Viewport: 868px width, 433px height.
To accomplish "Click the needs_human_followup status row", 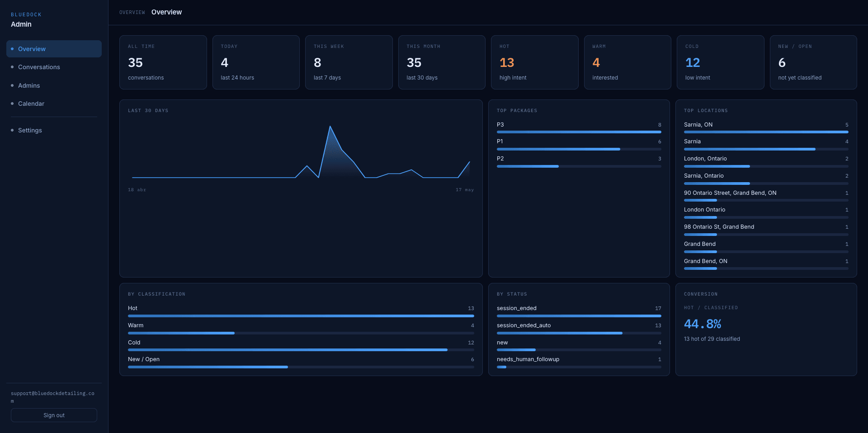I will pyautogui.click(x=579, y=363).
